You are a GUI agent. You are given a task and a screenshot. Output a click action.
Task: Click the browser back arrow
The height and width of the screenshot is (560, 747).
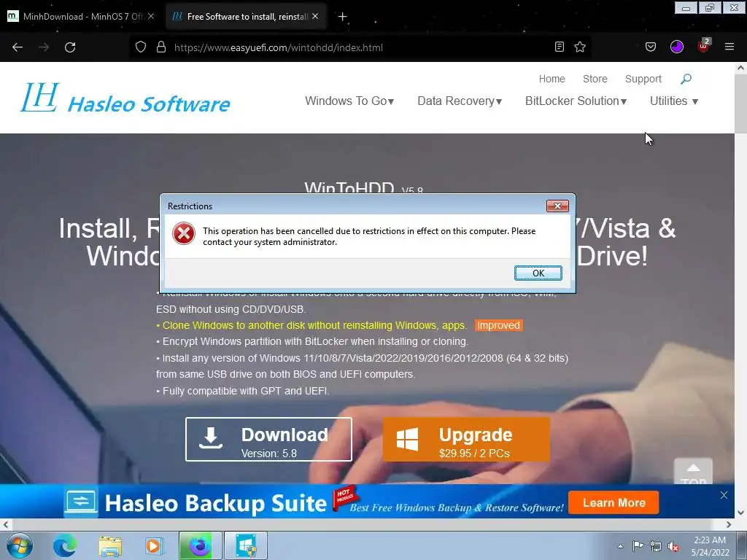tap(18, 47)
